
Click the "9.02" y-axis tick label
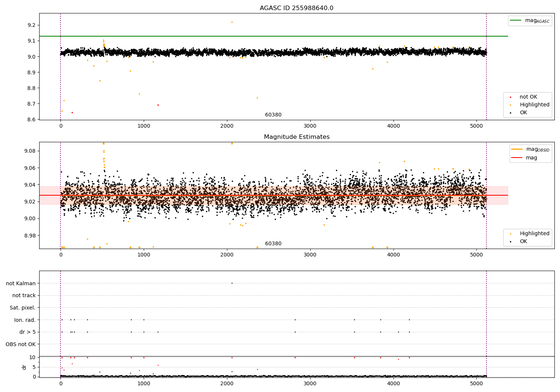click(30, 202)
